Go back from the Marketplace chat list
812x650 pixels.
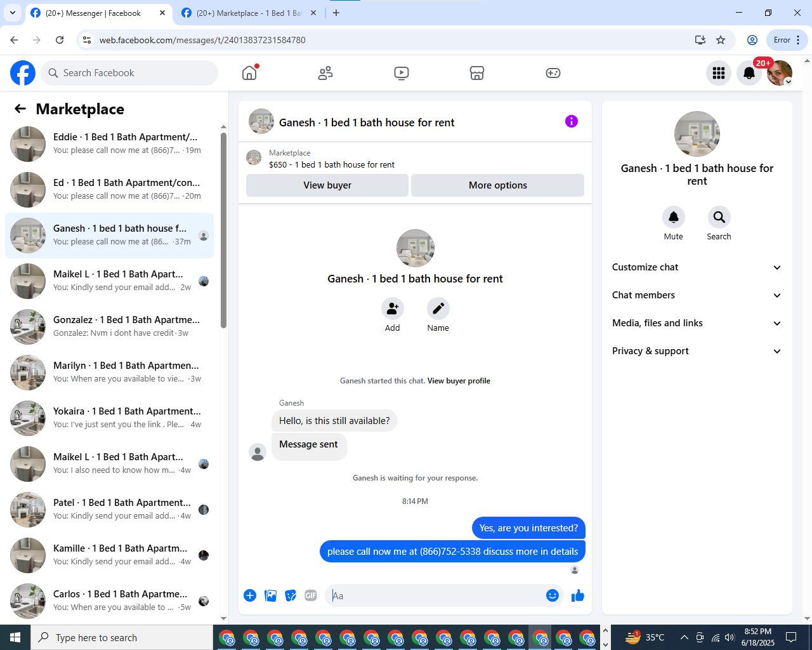point(20,109)
